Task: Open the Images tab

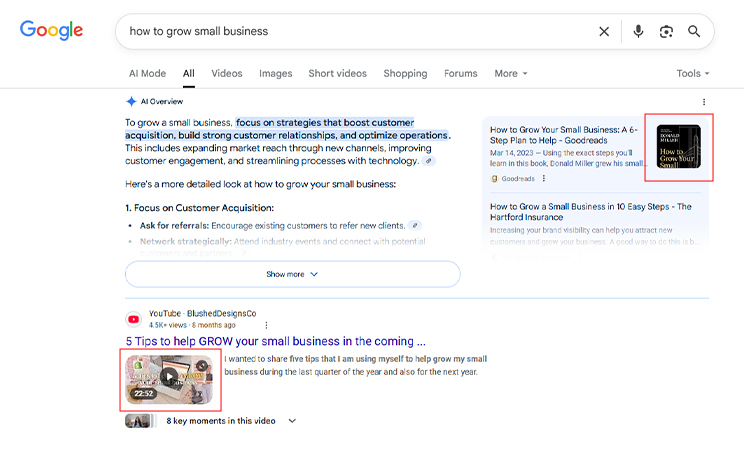Action: click(x=276, y=74)
